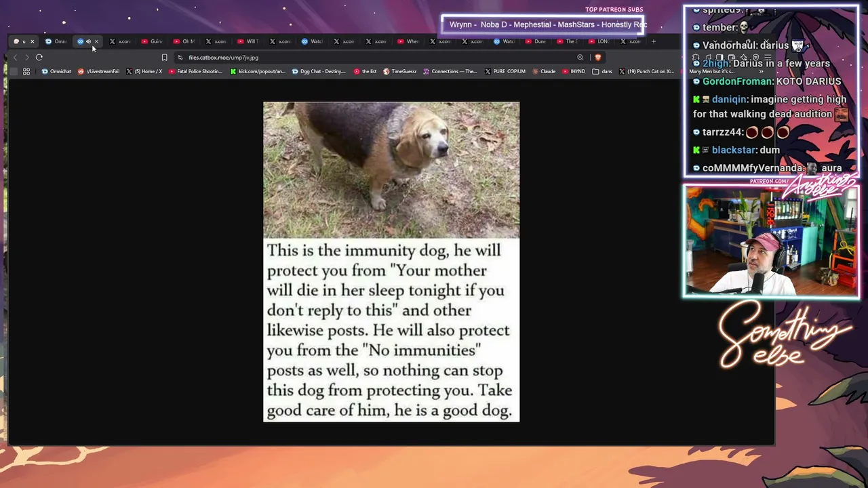Switch to the Will T YouTube tab

248,41
